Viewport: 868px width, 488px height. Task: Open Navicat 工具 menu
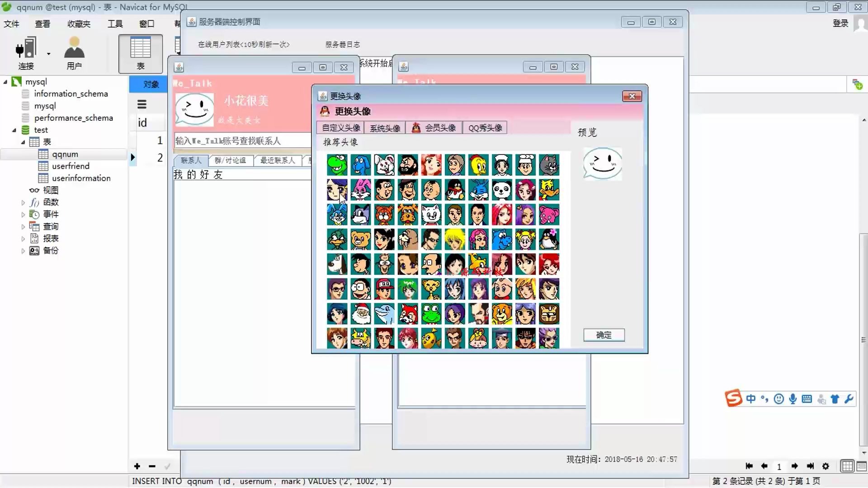(x=115, y=23)
